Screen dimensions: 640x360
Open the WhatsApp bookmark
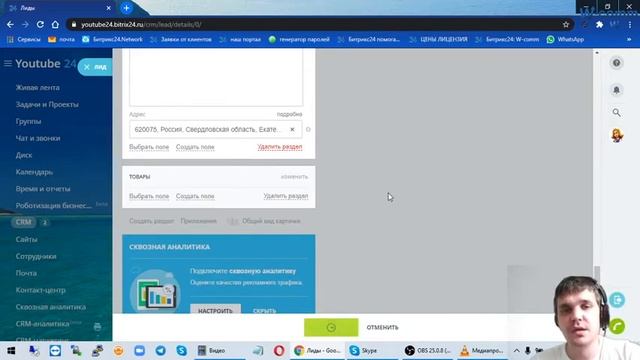tap(565, 39)
